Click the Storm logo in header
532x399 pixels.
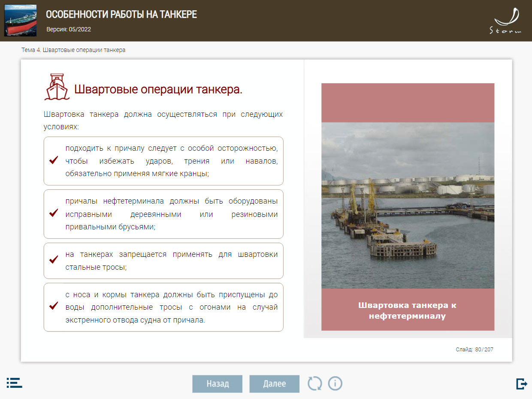point(506,21)
